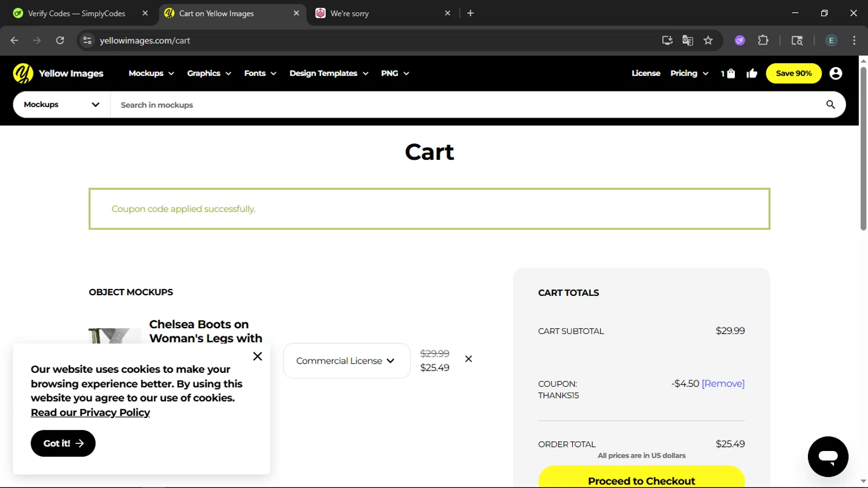Viewport: 868px width, 488px height.
Task: Open the shopping bag cart icon
Action: pyautogui.click(x=729, y=74)
